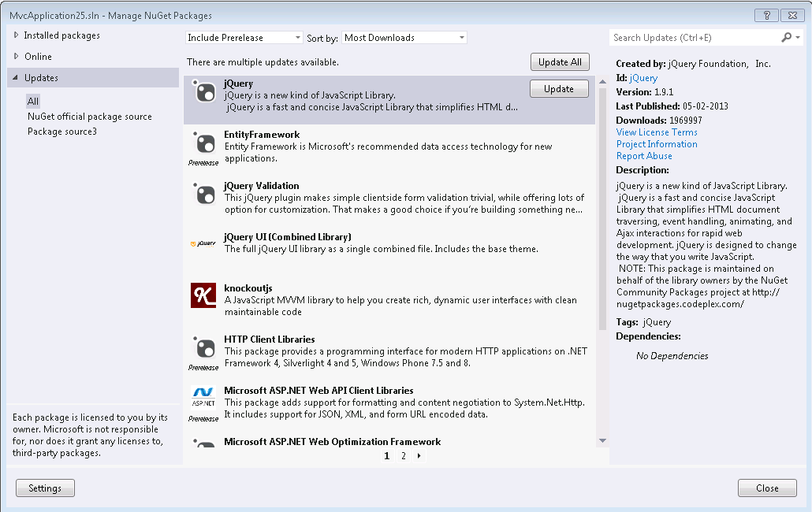
Task: Open the Include Prerelease dropdown
Action: pos(242,37)
